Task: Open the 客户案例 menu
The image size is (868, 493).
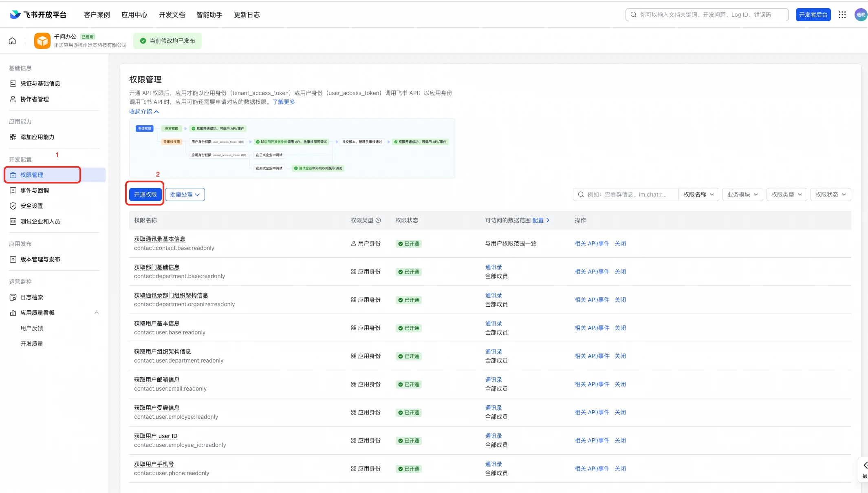Action: click(97, 15)
